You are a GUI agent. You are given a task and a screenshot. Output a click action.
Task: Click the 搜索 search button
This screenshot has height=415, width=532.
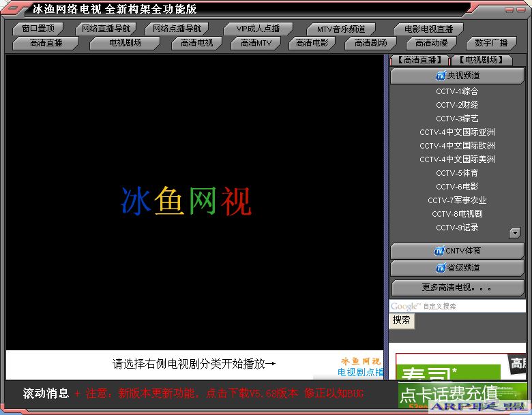click(401, 320)
